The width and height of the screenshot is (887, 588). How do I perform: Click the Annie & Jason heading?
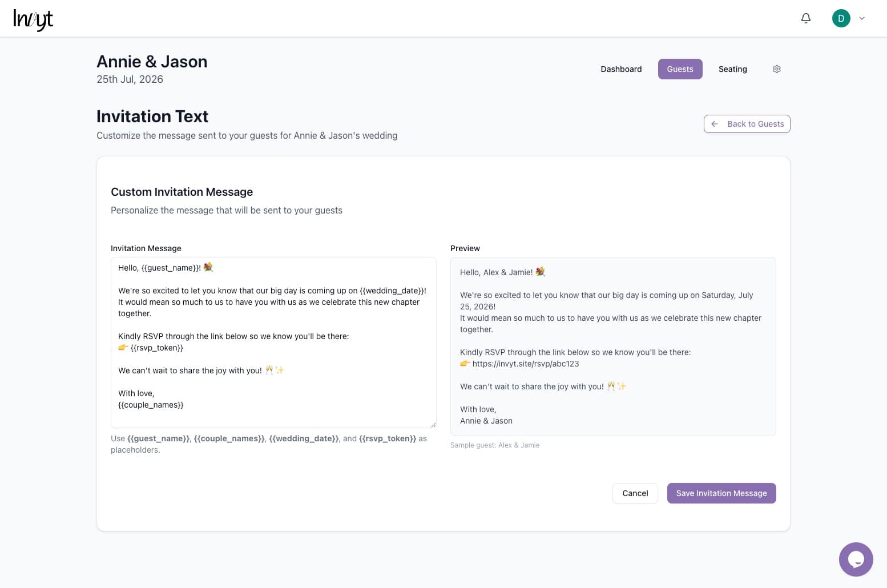151,61
